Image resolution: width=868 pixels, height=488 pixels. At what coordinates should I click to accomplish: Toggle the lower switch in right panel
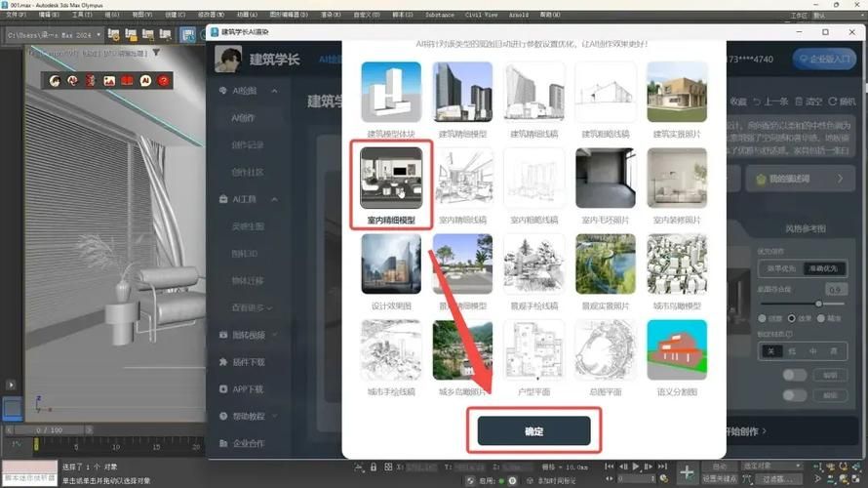click(795, 395)
